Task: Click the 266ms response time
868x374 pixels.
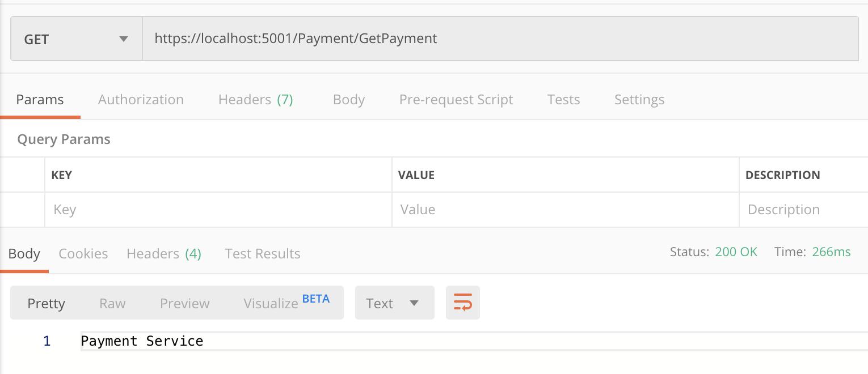Action: click(831, 252)
